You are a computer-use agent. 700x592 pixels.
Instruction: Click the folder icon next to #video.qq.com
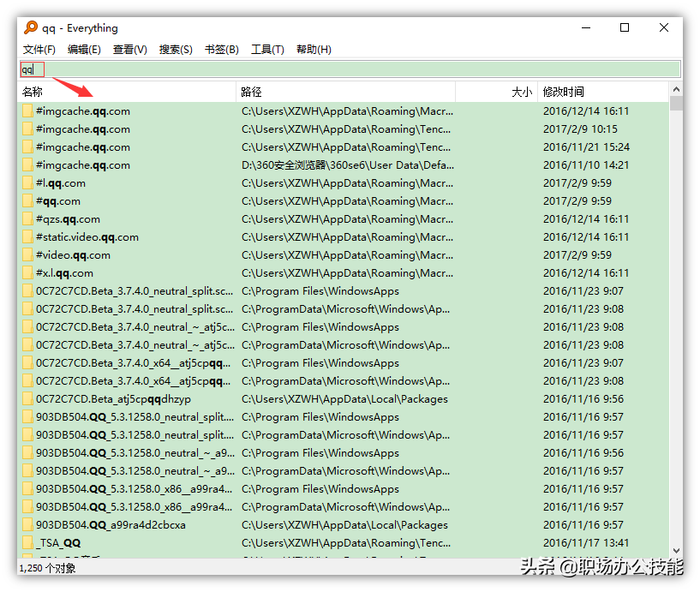tap(27, 255)
